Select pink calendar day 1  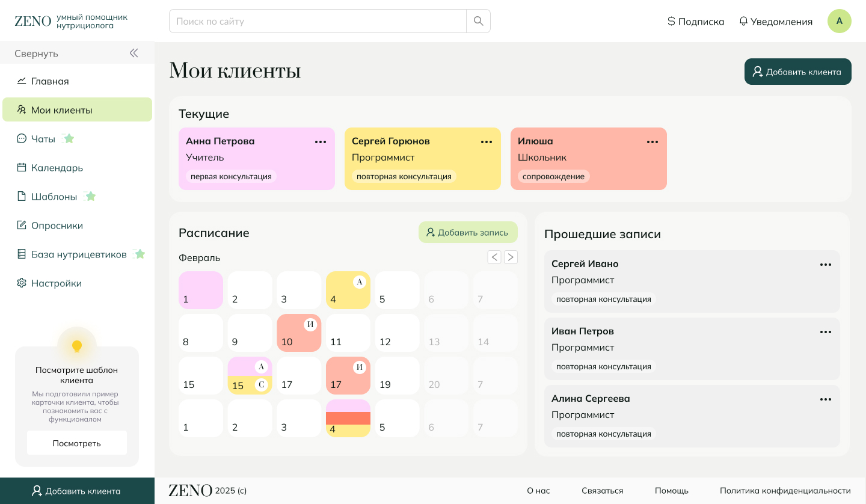click(x=201, y=290)
